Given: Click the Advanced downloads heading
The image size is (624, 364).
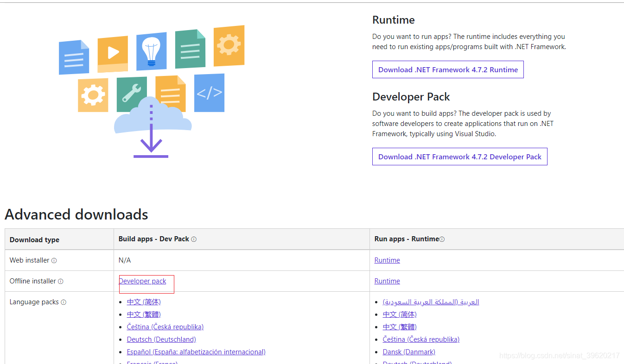Looking at the screenshot, I should [x=76, y=214].
